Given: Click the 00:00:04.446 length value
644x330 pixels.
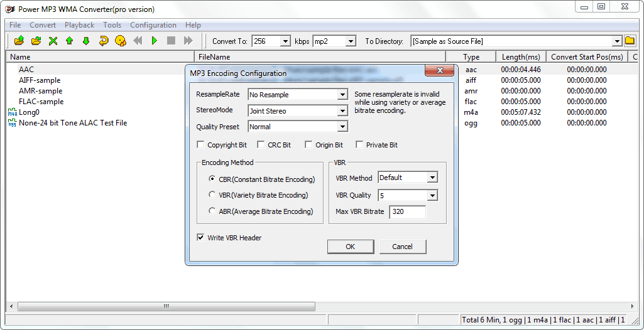Looking at the screenshot, I should tap(521, 70).
